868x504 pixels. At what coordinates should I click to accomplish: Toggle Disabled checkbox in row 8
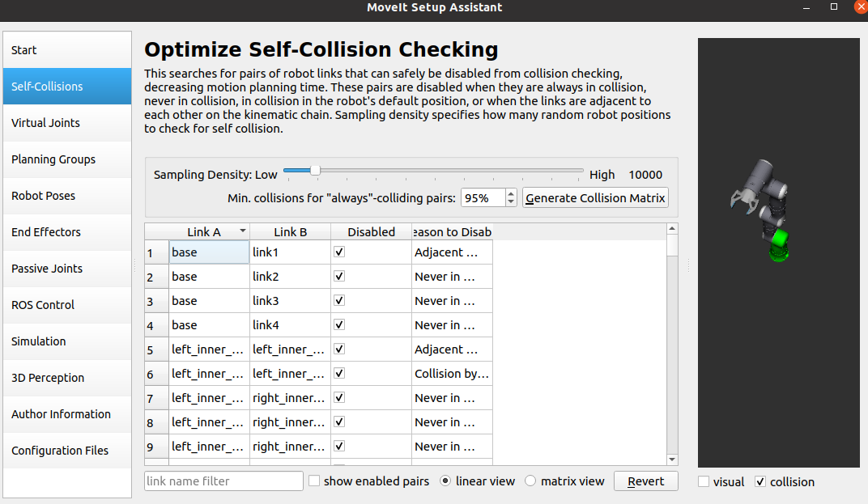tap(339, 422)
